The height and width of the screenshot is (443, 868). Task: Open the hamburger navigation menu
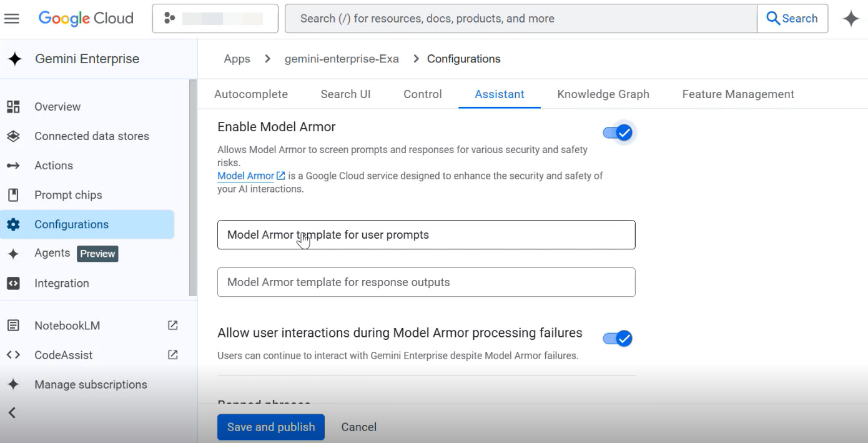pyautogui.click(x=12, y=19)
